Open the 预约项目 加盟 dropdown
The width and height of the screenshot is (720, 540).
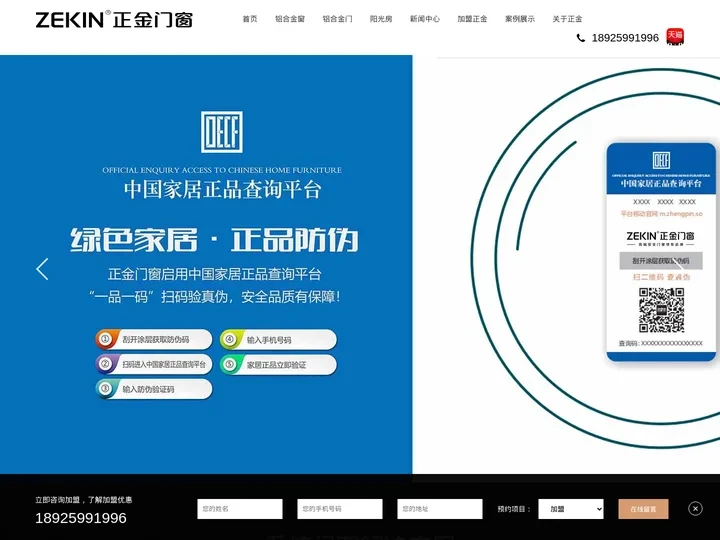tap(571, 509)
